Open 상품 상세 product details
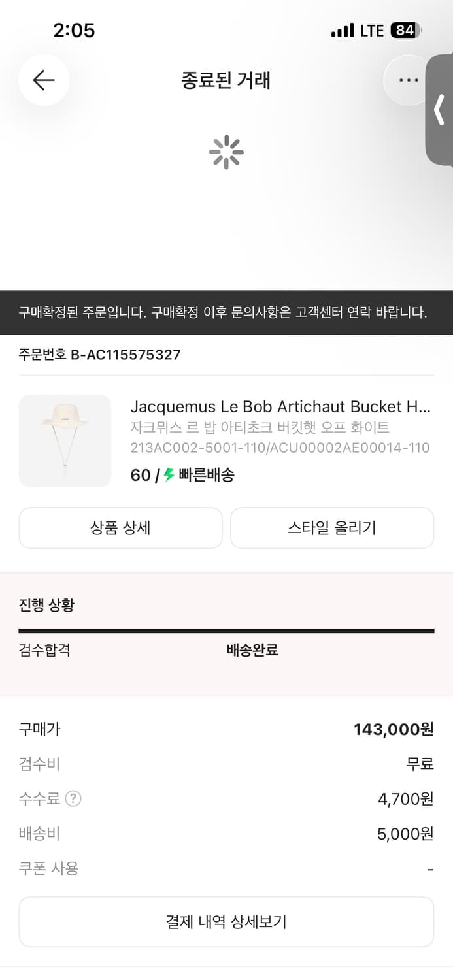The image size is (453, 980). tap(120, 527)
